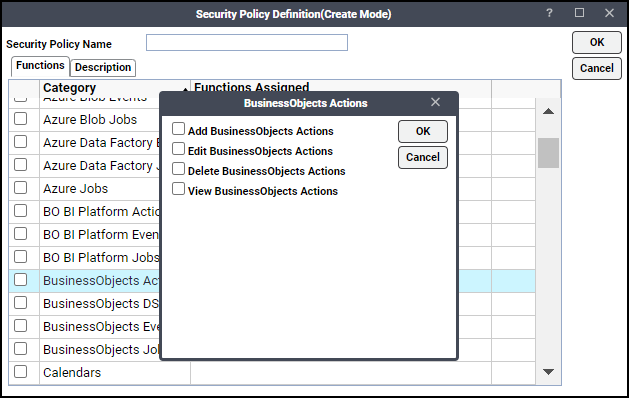629x398 pixels.
Task: Check the Azure Blob Jobs row checkbox
Action: tap(20, 119)
